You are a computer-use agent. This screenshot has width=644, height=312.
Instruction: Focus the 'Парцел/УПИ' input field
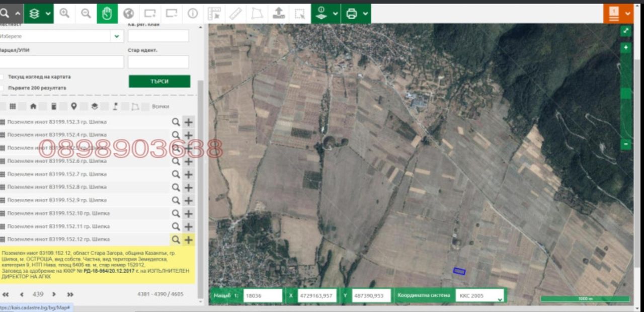click(x=61, y=62)
